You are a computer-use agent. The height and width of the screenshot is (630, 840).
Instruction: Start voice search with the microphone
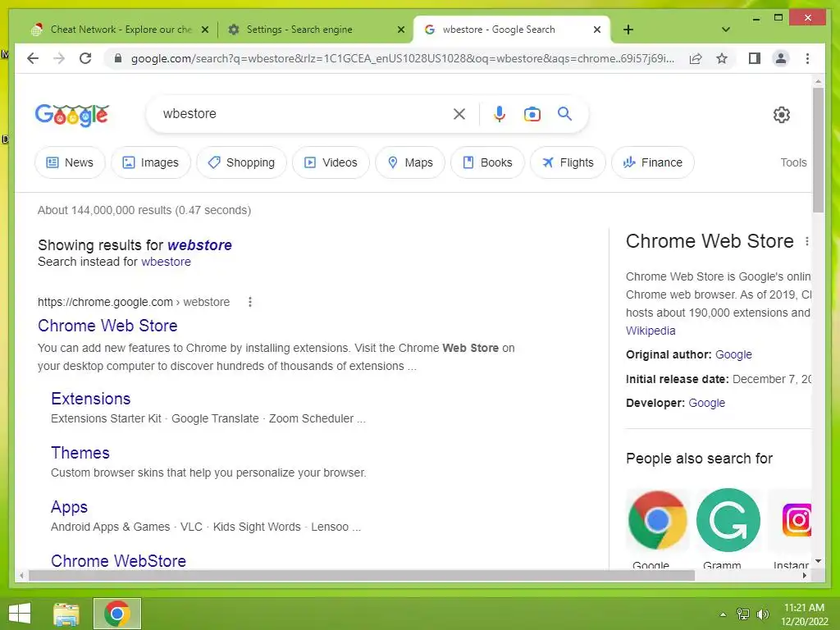pyautogui.click(x=500, y=114)
